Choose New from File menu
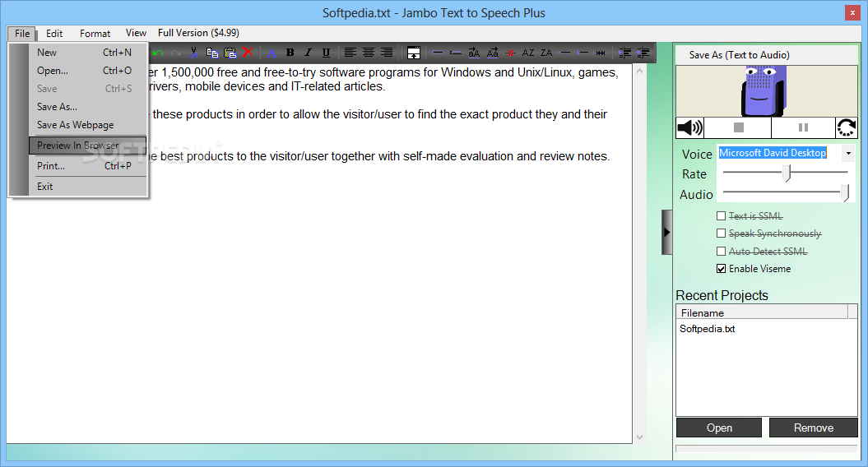 pyautogui.click(x=88, y=53)
